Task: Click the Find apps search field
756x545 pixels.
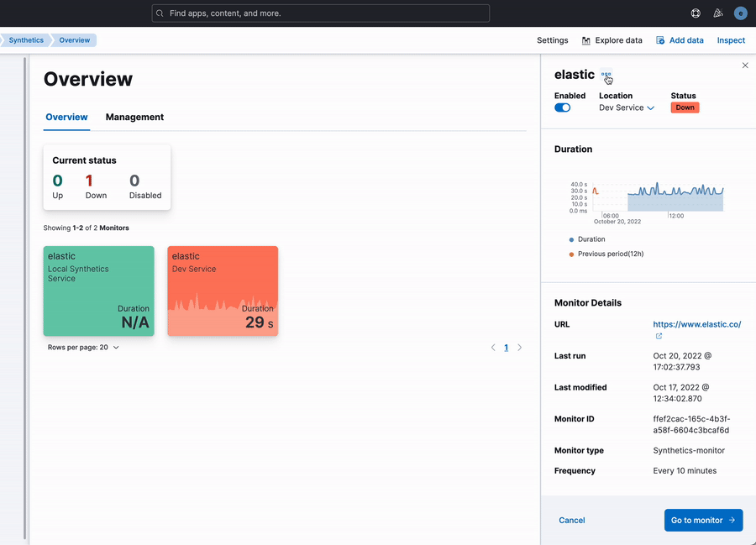Action: 321,13
